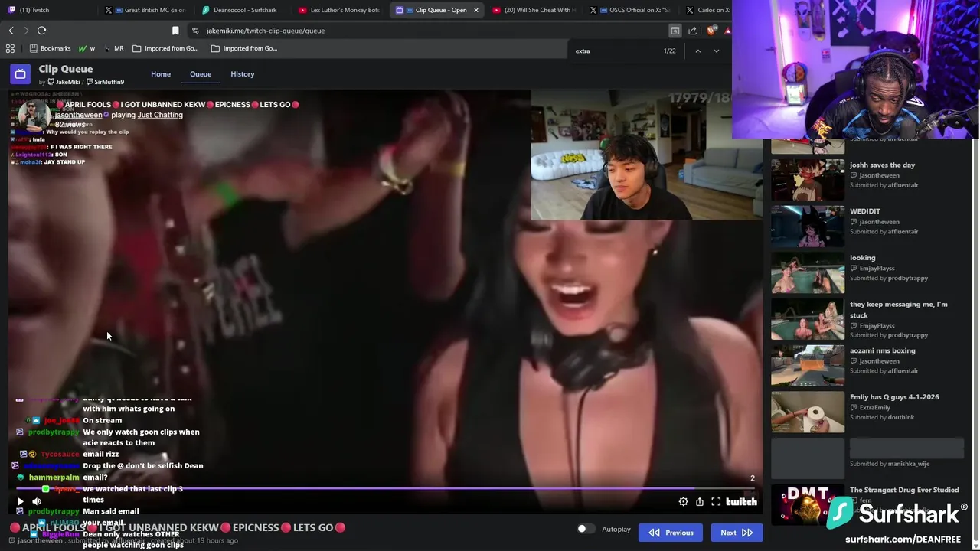This screenshot has height=551, width=980.
Task: Switch to 'Deansocool - Surfshark' tab
Action: tap(239, 10)
